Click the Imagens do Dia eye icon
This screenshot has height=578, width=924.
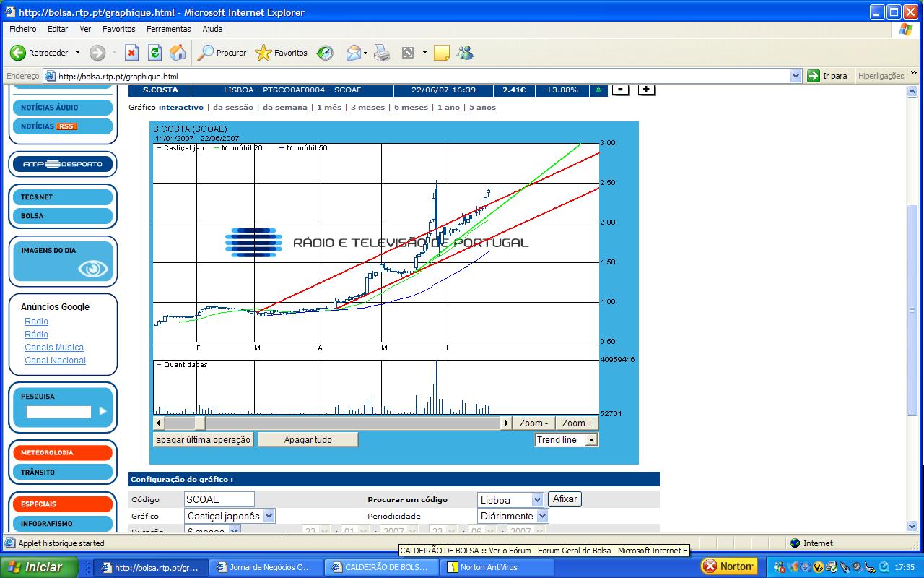tap(92, 269)
